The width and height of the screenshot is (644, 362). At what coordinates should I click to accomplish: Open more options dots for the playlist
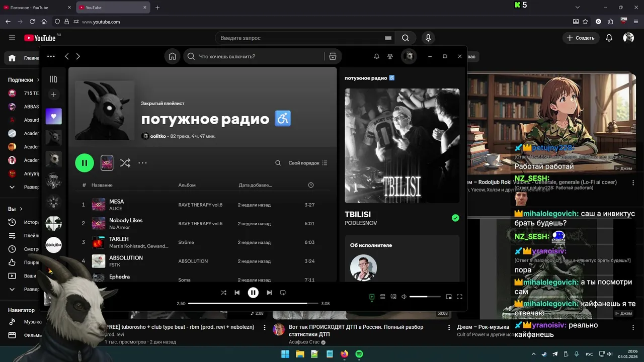click(142, 163)
